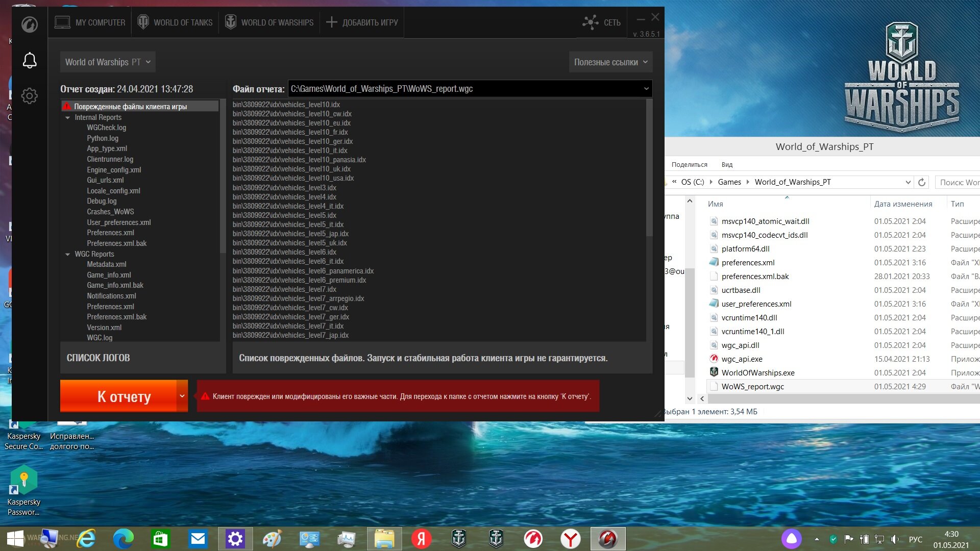This screenshot has height=551, width=980.
Task: Select Metadata.xml under WGC Reports
Action: [106, 264]
